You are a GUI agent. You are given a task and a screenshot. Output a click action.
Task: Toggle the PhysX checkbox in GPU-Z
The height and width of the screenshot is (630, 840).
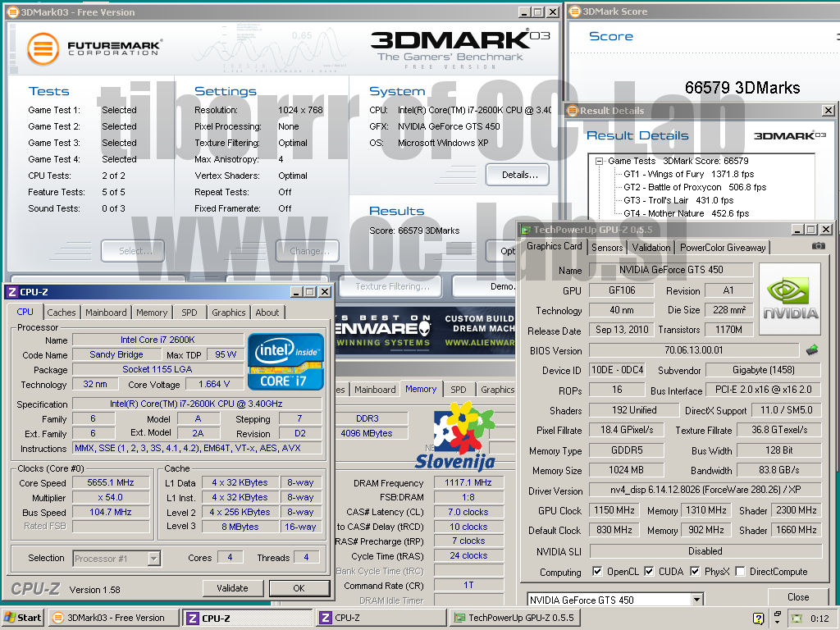[695, 571]
